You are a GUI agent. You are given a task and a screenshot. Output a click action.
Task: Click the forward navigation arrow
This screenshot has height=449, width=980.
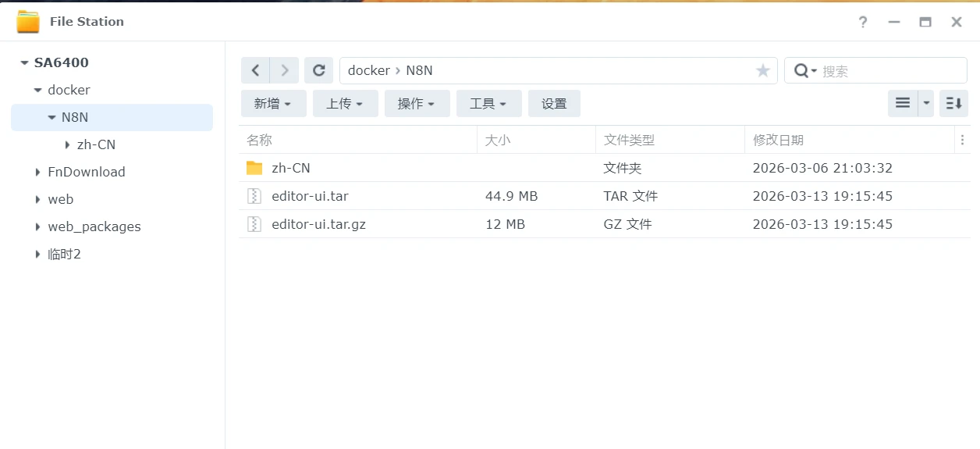pyautogui.click(x=285, y=70)
